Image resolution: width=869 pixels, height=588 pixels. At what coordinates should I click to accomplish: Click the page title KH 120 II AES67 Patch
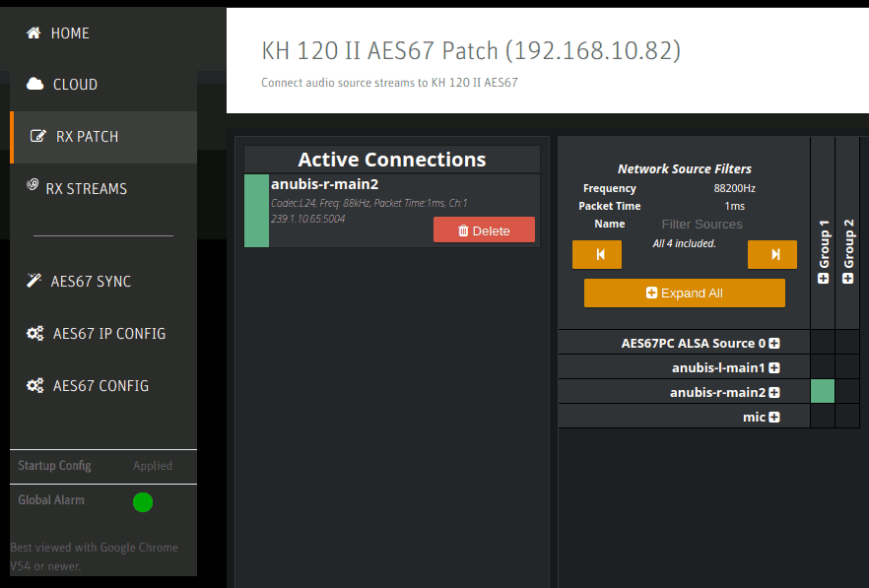471,50
